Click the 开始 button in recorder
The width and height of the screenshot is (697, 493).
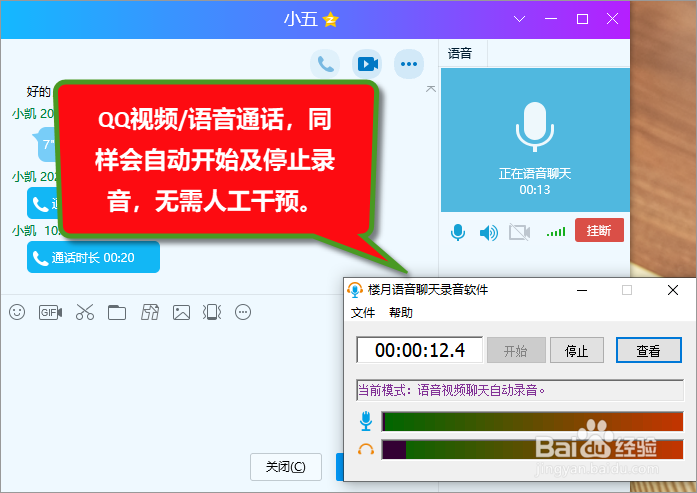pos(516,351)
